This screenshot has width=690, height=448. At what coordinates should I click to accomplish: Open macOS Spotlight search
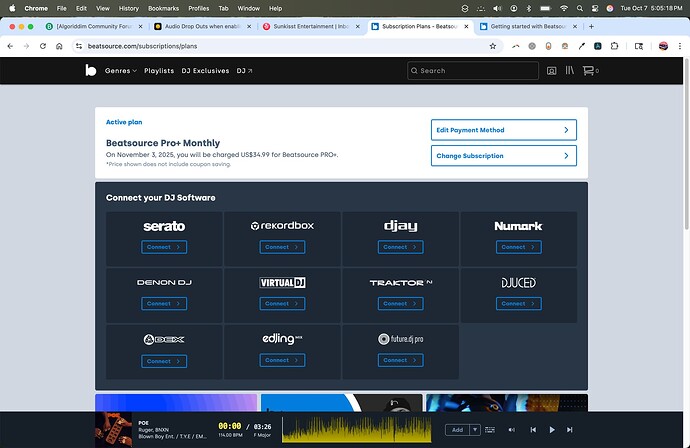coord(580,8)
